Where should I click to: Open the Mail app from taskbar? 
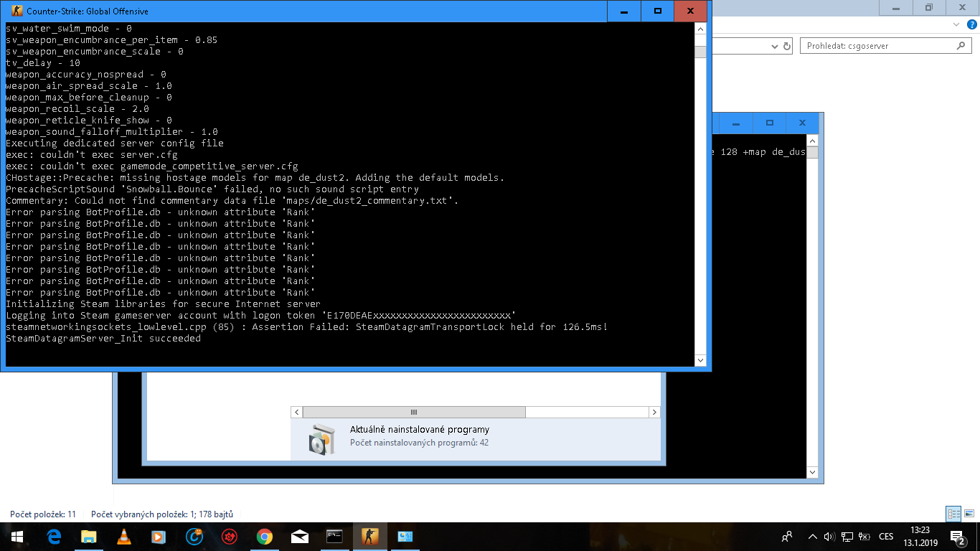click(x=299, y=536)
